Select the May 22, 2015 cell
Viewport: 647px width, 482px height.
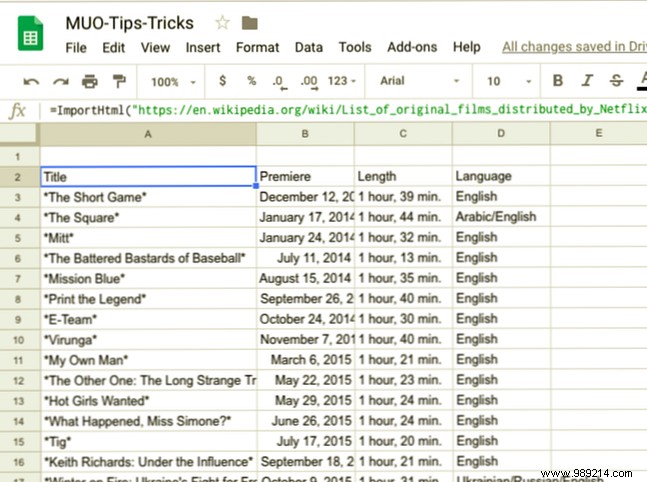(x=305, y=380)
